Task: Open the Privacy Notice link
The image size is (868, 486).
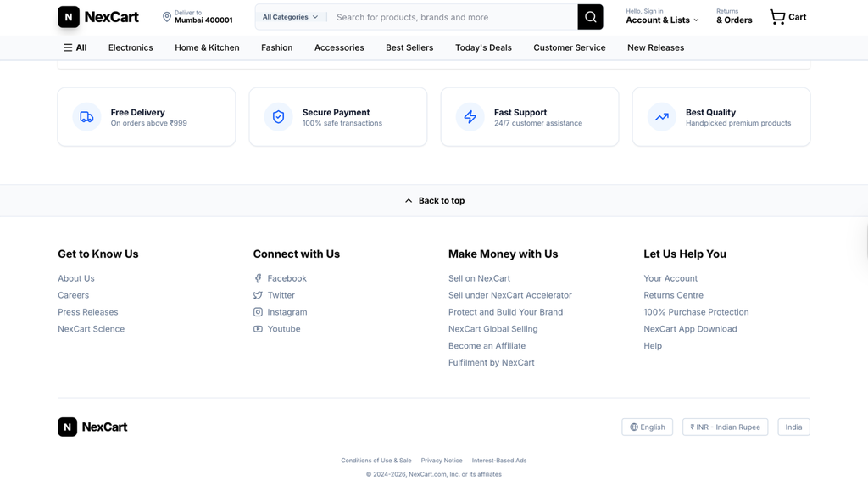Action: [x=442, y=461]
